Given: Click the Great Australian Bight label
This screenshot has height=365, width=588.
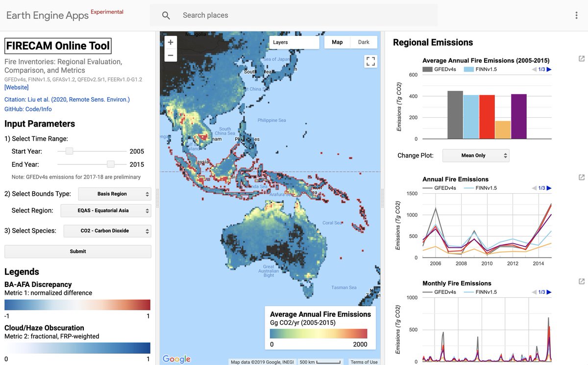Looking at the screenshot, I should tap(269, 271).
